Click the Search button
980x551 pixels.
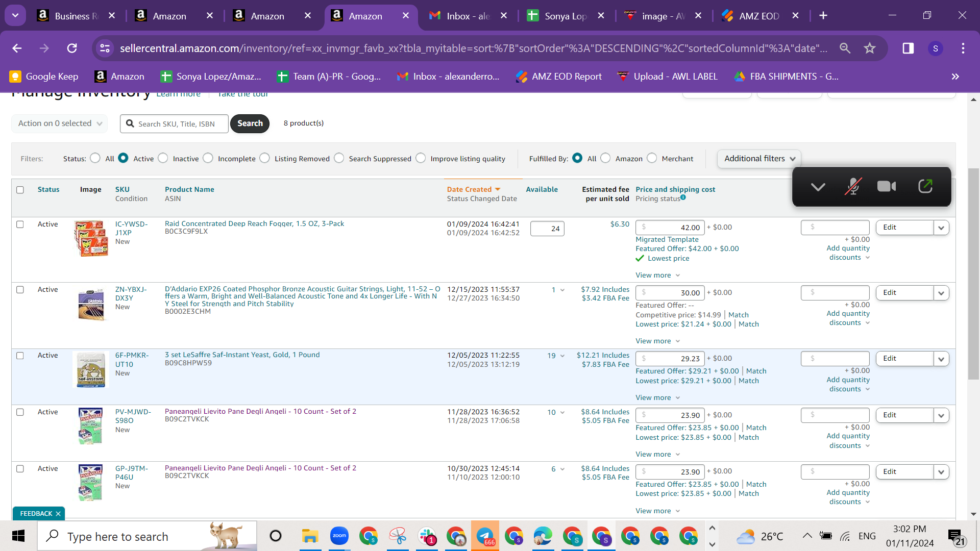pos(250,123)
